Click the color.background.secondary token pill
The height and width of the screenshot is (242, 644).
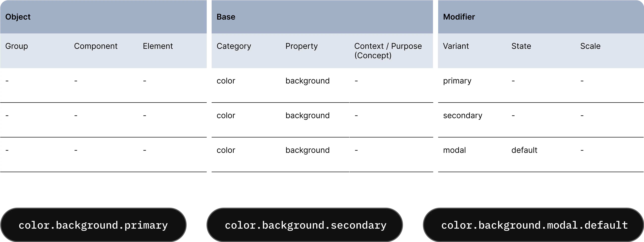click(305, 225)
